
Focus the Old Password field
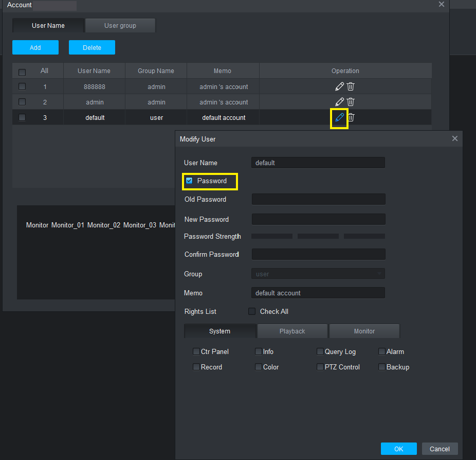tap(318, 199)
